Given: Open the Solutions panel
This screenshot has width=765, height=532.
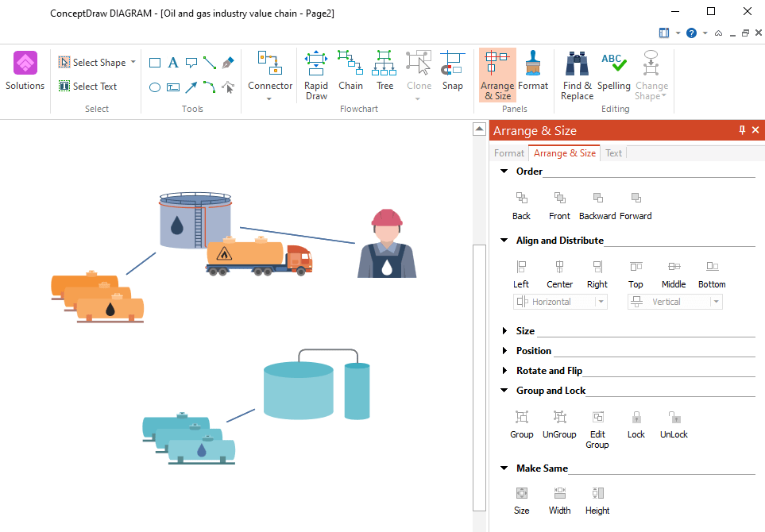Looking at the screenshot, I should coord(25,71).
